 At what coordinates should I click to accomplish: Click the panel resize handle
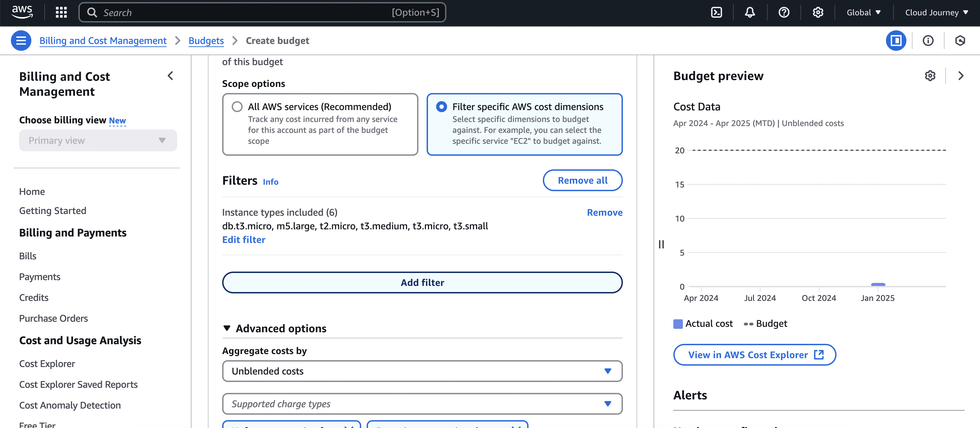click(x=661, y=244)
